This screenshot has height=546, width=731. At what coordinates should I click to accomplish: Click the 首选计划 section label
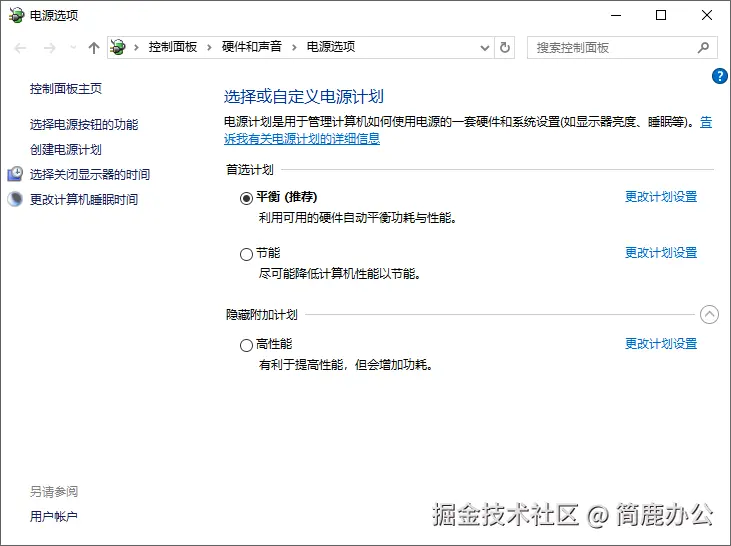point(250,170)
